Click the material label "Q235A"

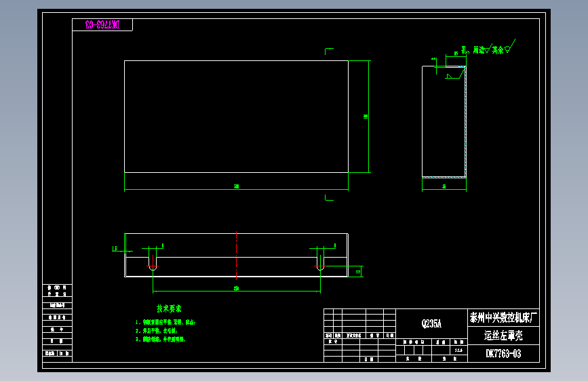(431, 323)
